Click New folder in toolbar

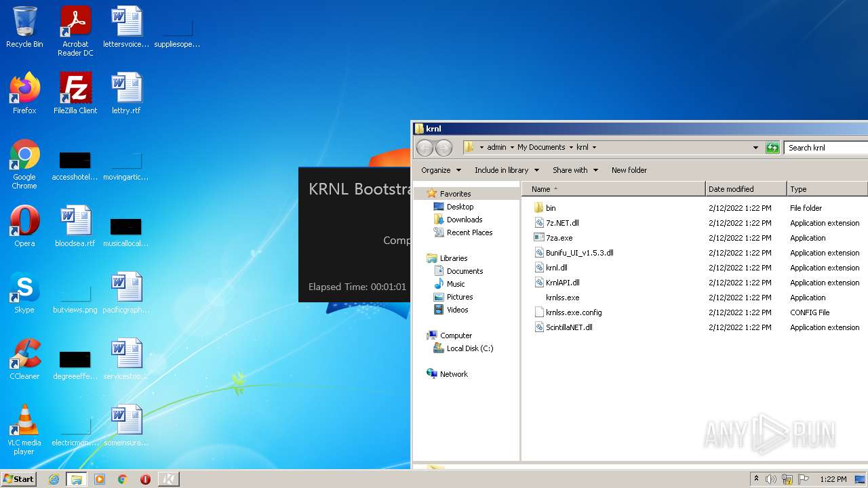click(629, 170)
